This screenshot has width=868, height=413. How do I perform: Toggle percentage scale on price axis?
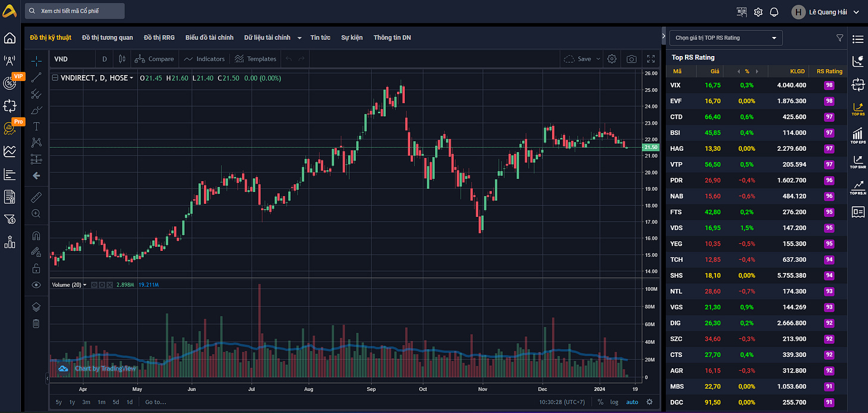600,402
